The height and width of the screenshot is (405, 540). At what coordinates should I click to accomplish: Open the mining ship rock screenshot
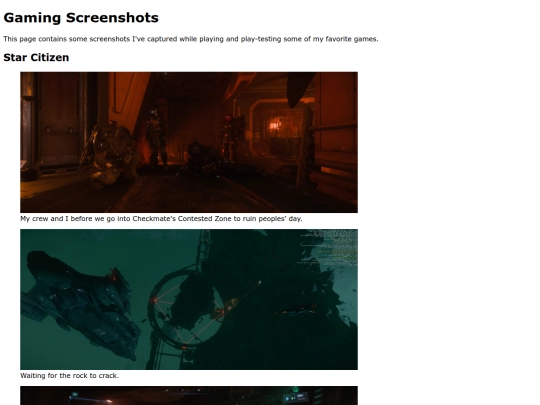point(189,299)
